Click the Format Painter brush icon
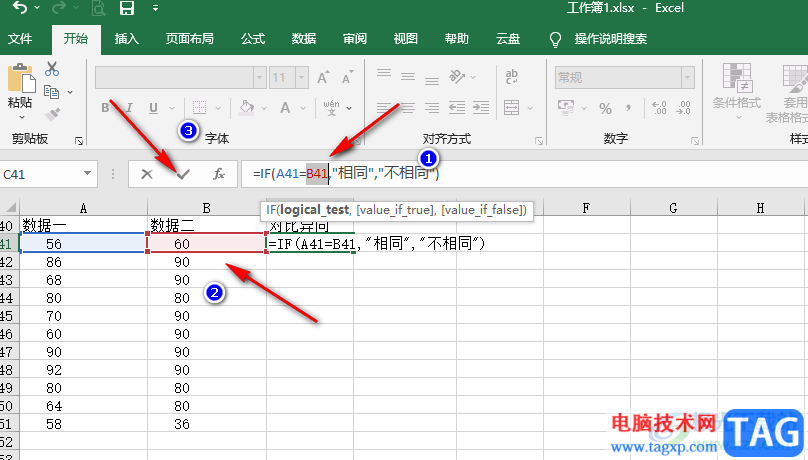Image resolution: width=808 pixels, height=460 pixels. [x=52, y=114]
